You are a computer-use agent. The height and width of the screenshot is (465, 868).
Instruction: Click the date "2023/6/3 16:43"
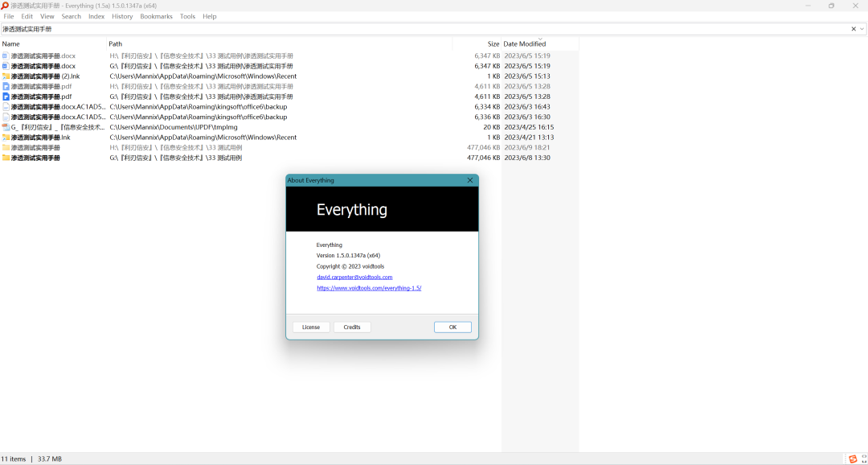527,106
